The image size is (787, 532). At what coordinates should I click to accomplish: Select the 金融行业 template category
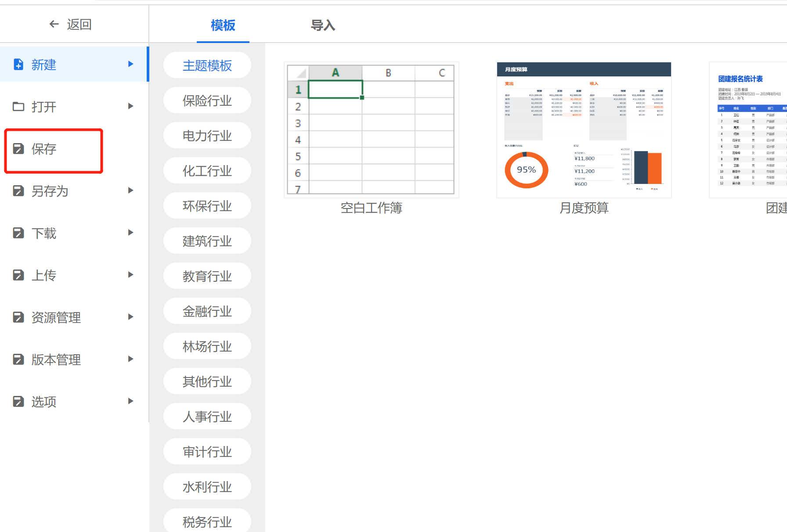[x=207, y=311]
